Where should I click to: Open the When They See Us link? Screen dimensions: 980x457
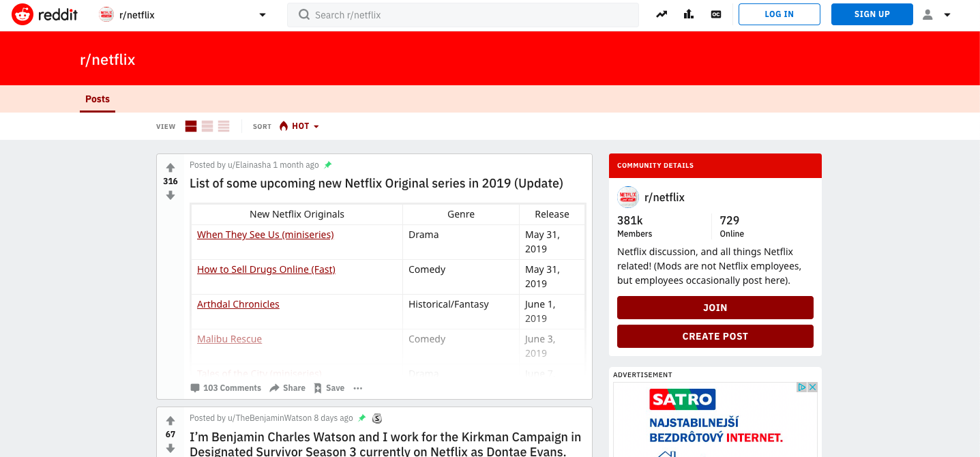(x=265, y=235)
